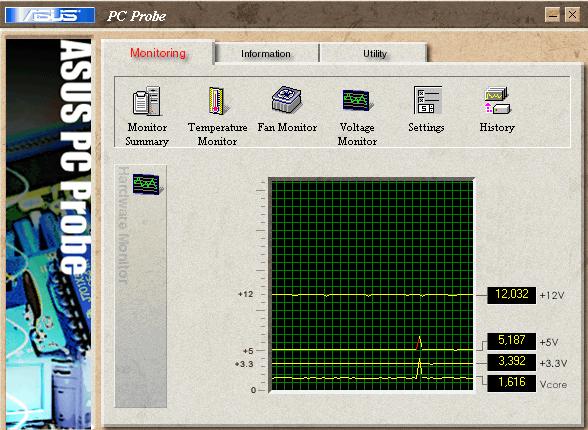Click the +3.3V label

[x=553, y=363]
